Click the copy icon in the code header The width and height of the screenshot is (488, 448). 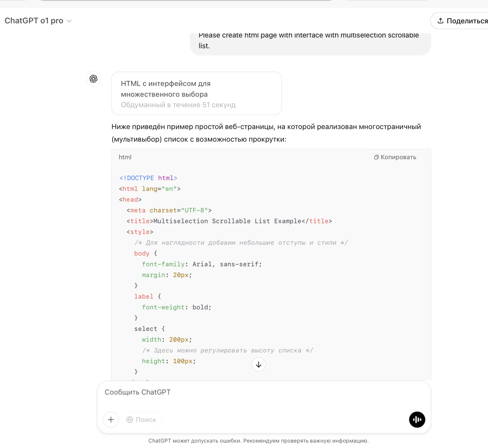(x=376, y=157)
